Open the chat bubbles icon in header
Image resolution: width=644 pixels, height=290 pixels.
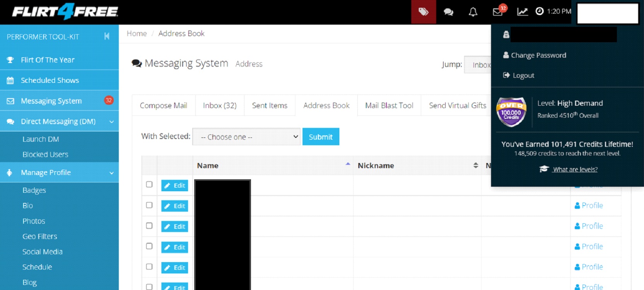pos(448,12)
